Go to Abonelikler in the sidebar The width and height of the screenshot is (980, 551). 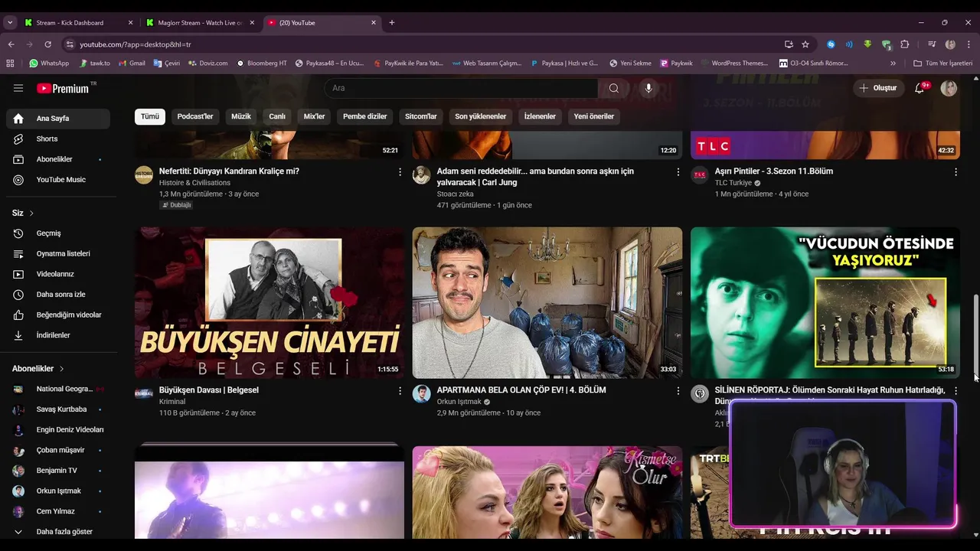coord(58,159)
